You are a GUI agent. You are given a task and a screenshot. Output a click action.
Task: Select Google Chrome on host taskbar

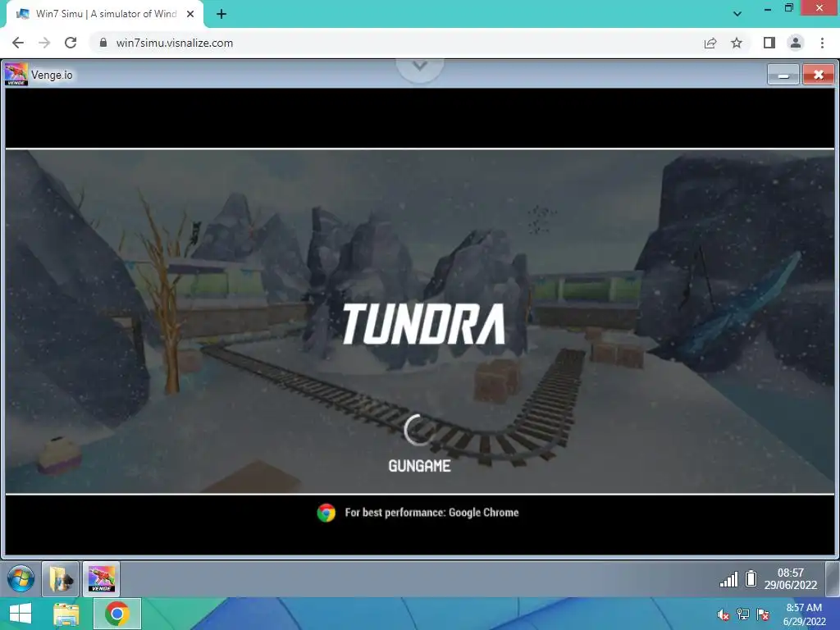tap(117, 614)
